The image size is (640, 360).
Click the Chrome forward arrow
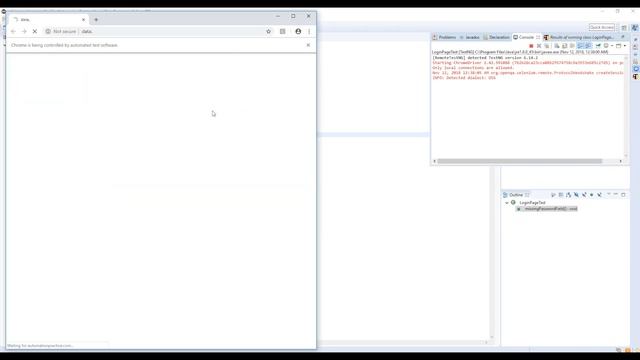(x=24, y=31)
